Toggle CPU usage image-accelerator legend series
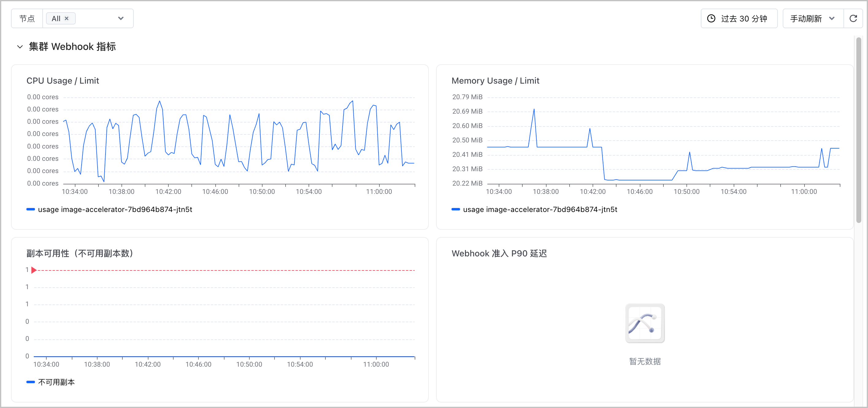868x408 pixels. [x=109, y=210]
